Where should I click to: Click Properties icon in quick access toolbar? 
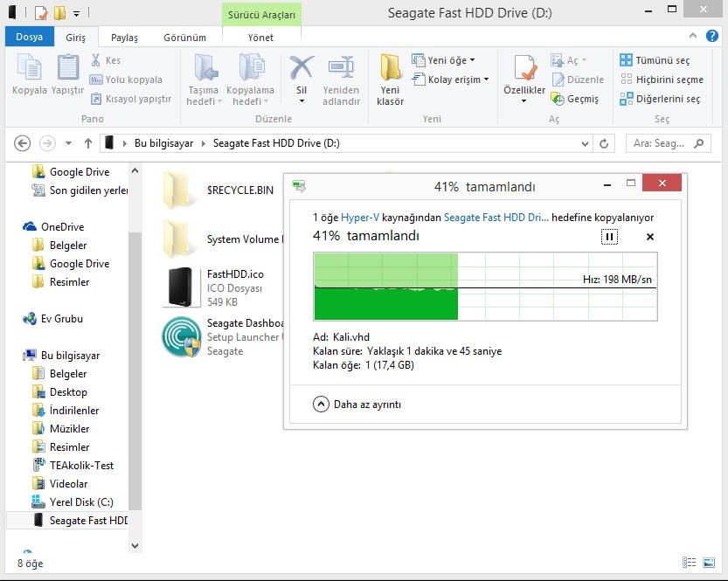pyautogui.click(x=41, y=12)
